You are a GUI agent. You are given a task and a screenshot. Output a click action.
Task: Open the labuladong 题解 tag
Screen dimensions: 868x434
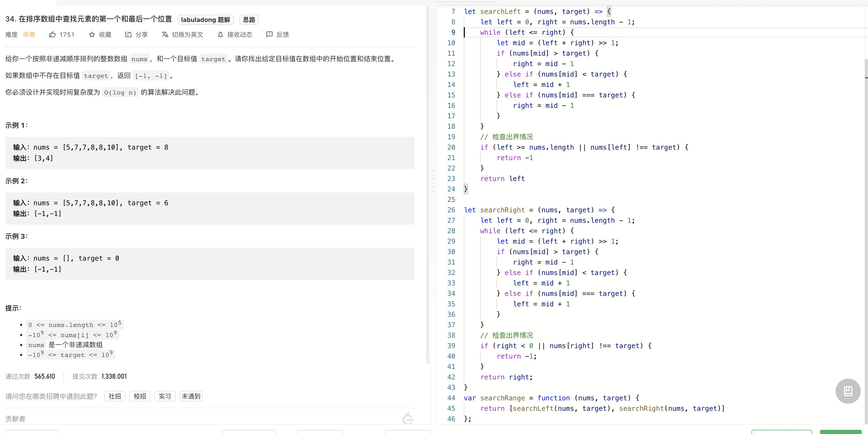point(205,20)
